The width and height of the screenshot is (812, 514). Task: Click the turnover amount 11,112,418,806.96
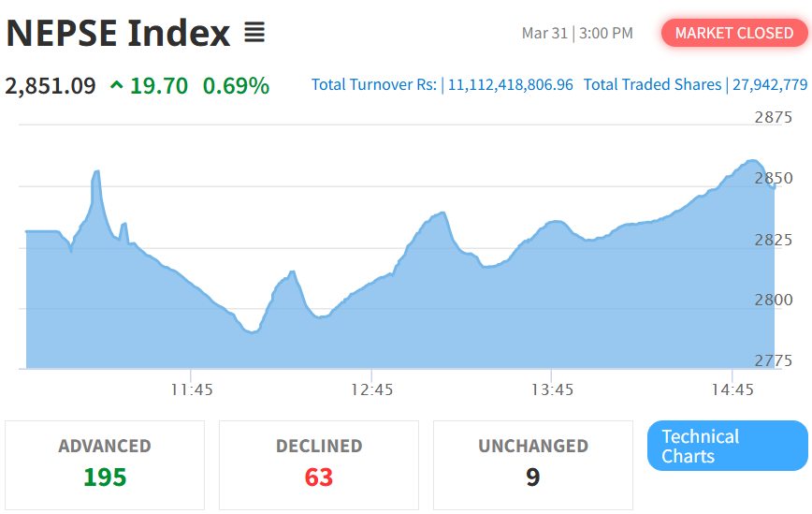(511, 85)
